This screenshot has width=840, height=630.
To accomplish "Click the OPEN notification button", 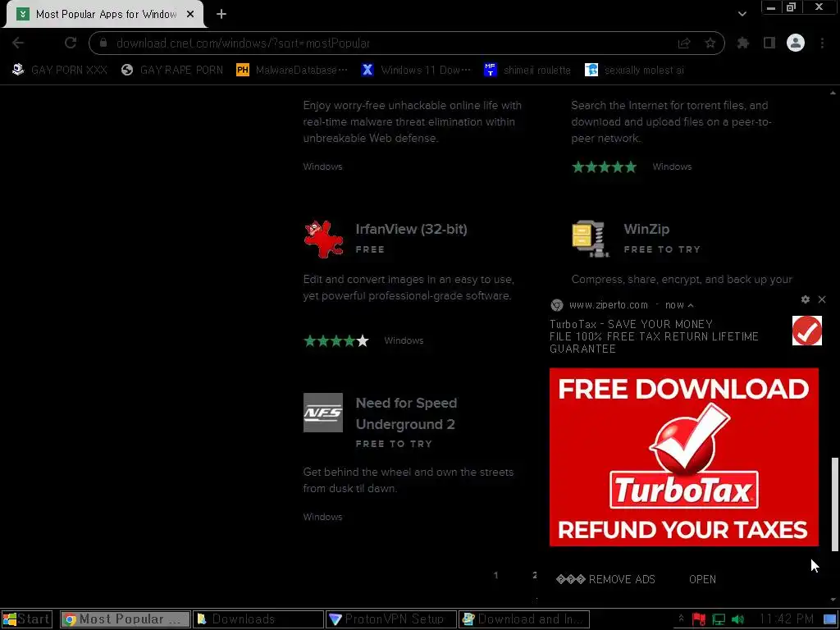I will (702, 579).
